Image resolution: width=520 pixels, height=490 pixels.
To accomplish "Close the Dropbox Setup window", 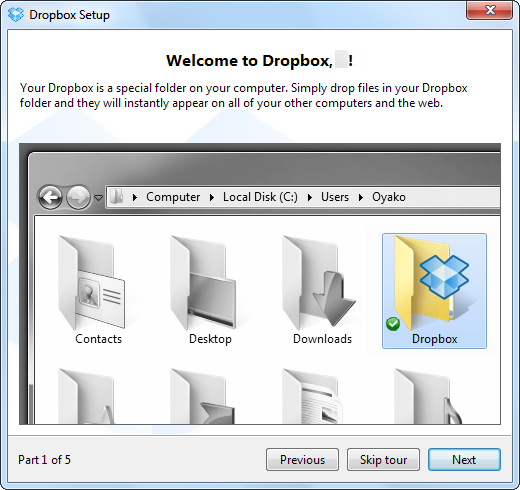I will click(x=489, y=11).
